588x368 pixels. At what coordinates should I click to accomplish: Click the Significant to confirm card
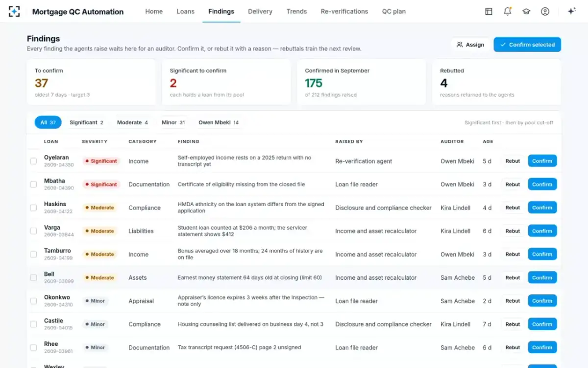coord(226,82)
